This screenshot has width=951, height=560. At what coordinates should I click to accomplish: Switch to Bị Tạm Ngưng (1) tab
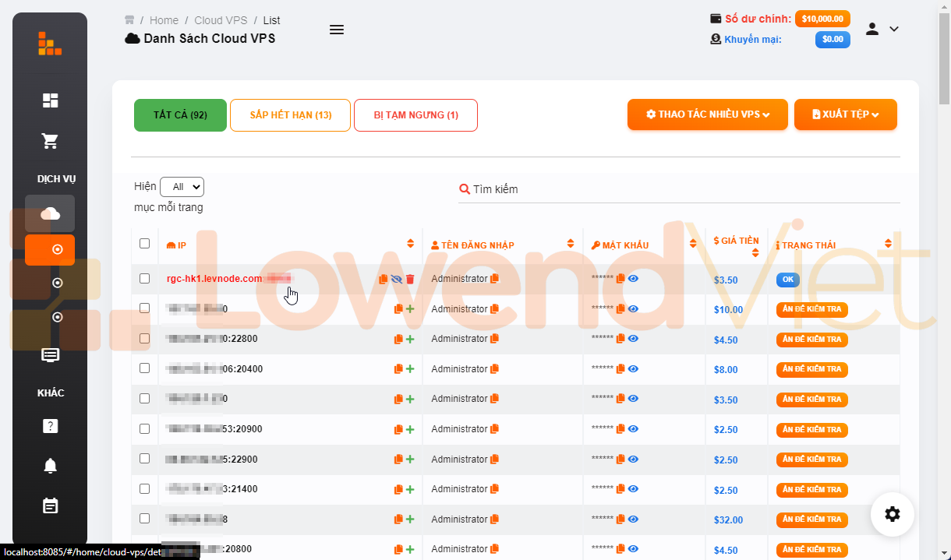(x=415, y=115)
